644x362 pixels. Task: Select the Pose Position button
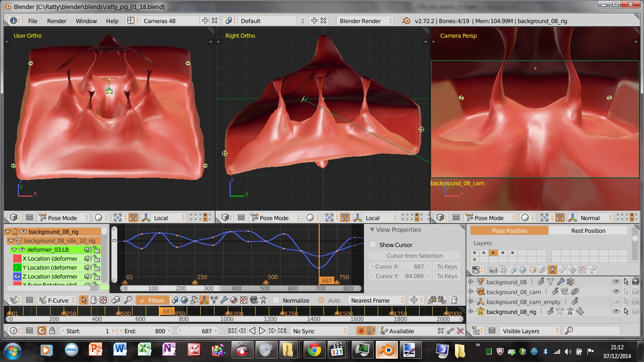point(509,230)
